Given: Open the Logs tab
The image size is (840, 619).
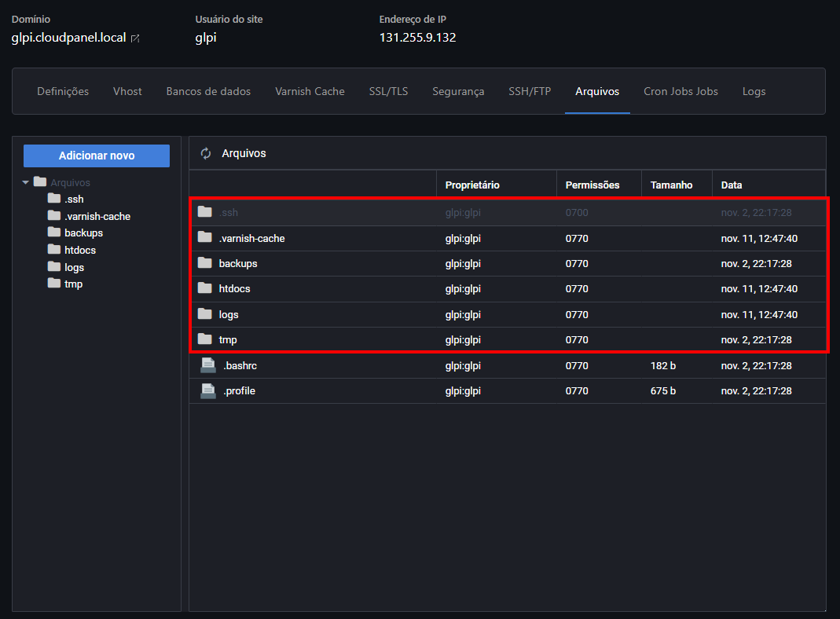Looking at the screenshot, I should click(754, 91).
